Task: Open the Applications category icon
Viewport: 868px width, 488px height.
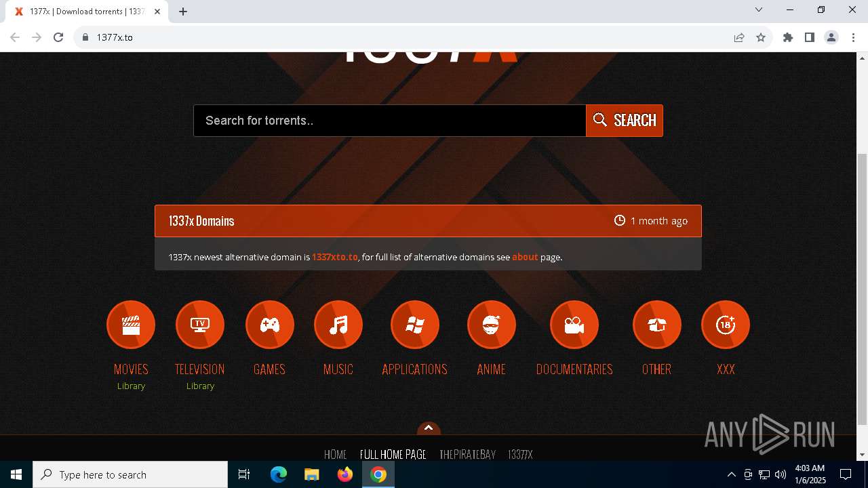Action: (415, 325)
